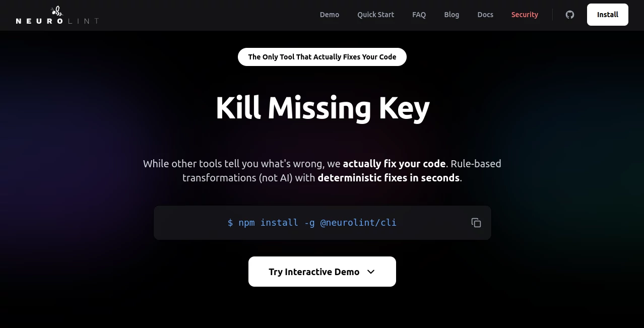Click the install command box background
This screenshot has height=328, width=644.
322,222
